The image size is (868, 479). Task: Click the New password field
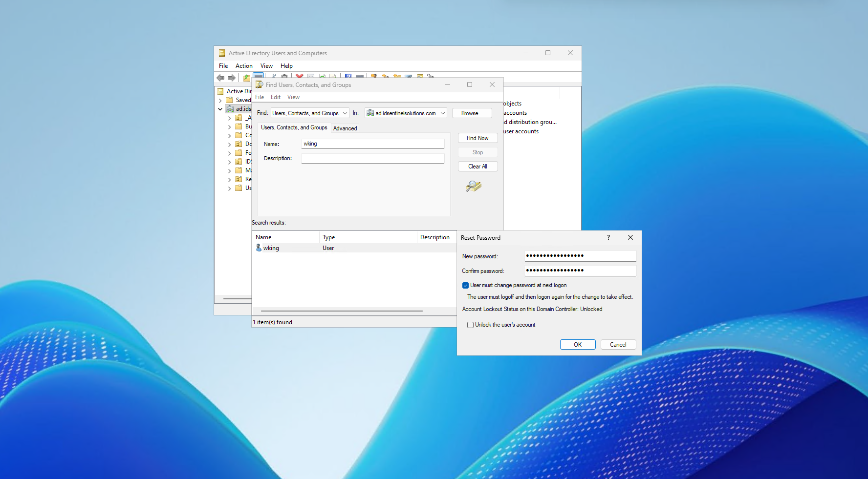point(581,256)
